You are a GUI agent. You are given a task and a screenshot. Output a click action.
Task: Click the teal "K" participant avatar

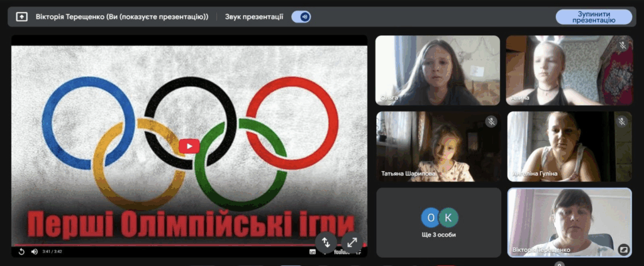448,218
